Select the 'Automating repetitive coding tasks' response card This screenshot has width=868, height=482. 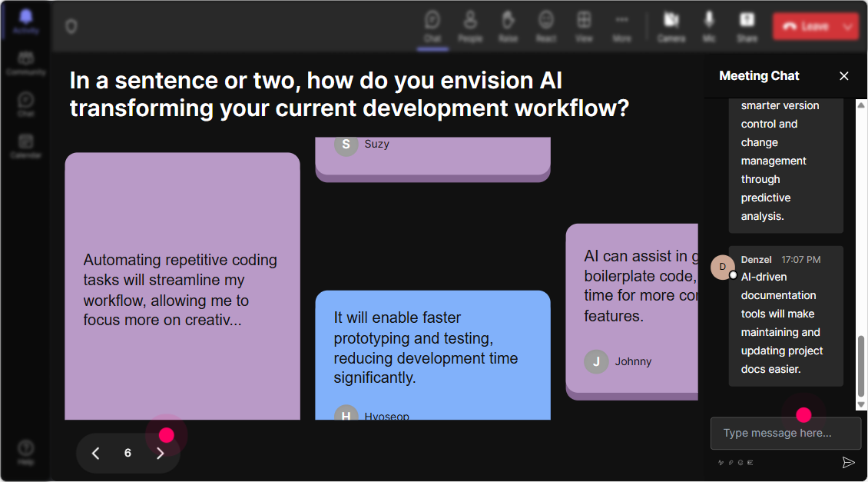[x=182, y=286]
